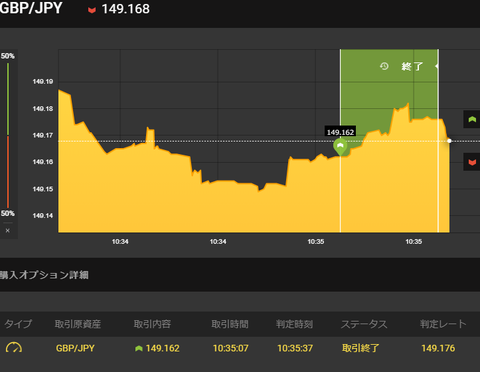Click the red down arrow beside 149.168

(92, 10)
